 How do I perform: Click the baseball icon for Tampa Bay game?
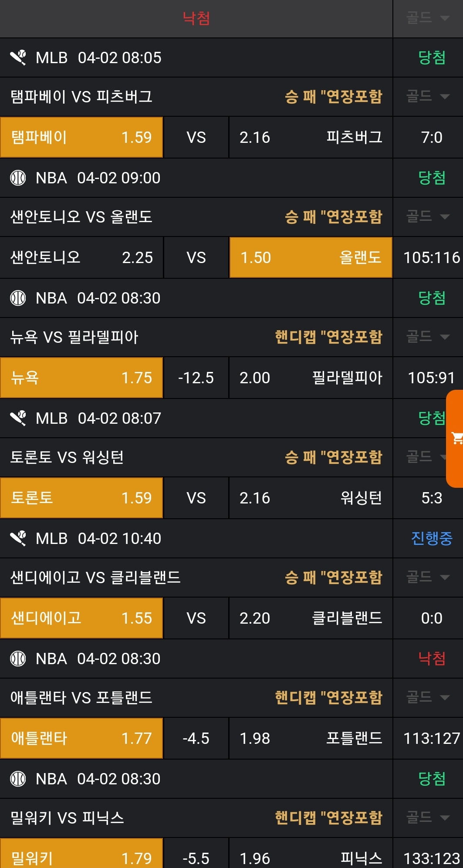(x=18, y=57)
